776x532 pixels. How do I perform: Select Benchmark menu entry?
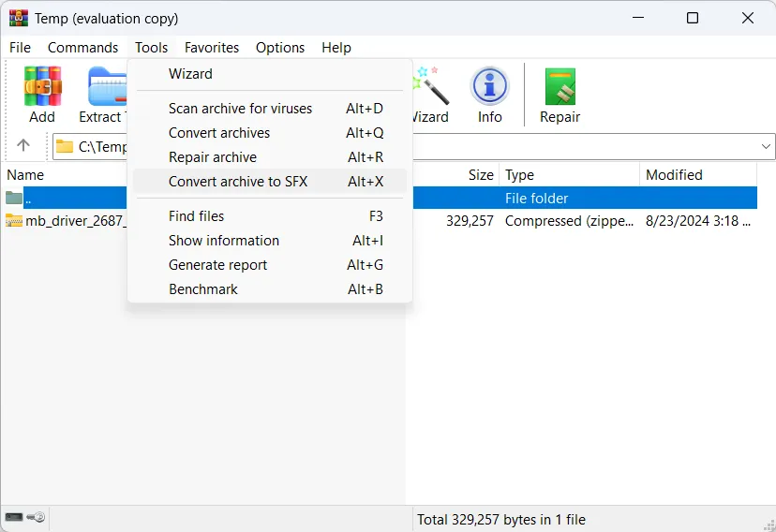270,289
